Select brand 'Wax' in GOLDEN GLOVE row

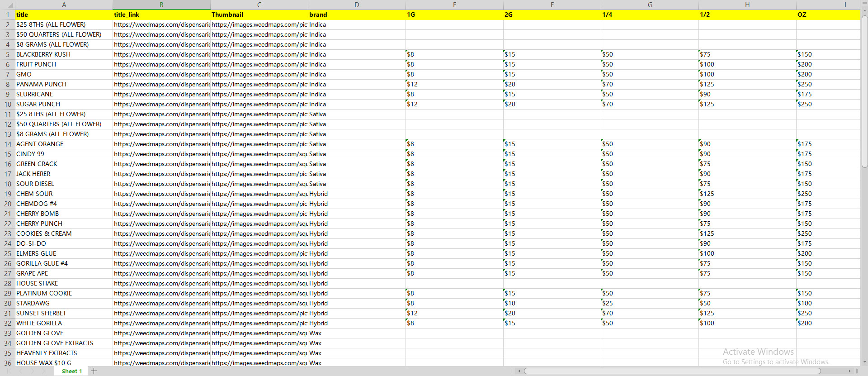click(357, 333)
